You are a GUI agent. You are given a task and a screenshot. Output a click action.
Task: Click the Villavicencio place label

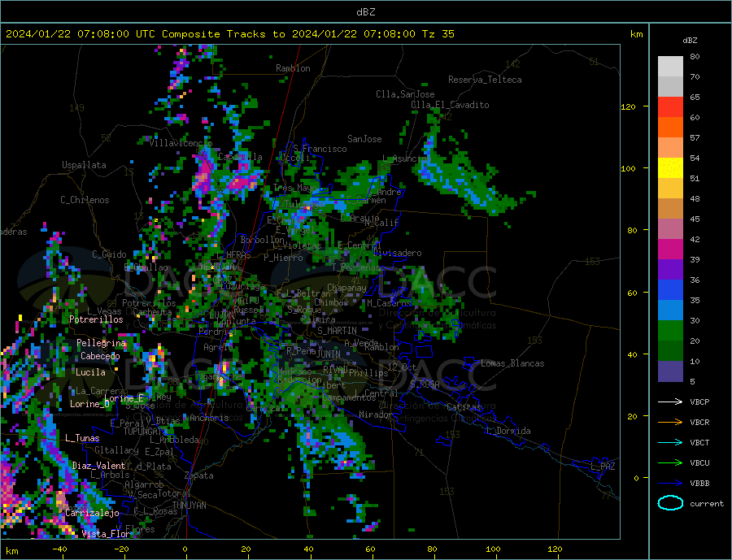[181, 143]
